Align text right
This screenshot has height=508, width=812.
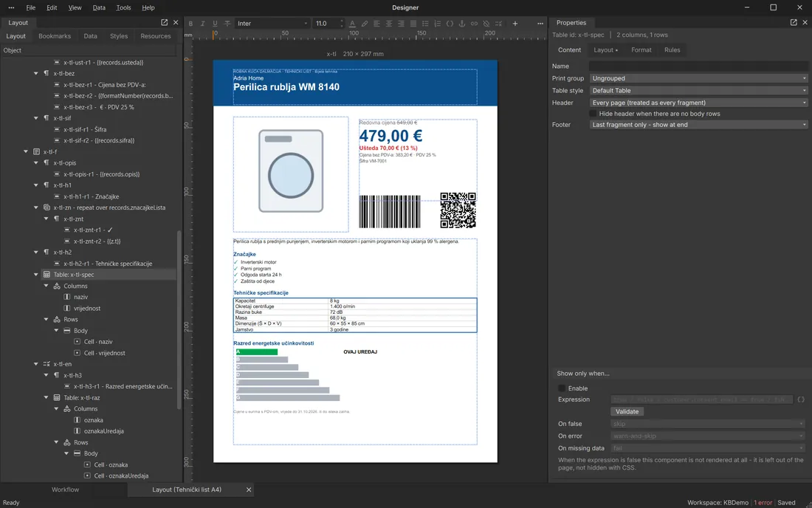tap(401, 24)
